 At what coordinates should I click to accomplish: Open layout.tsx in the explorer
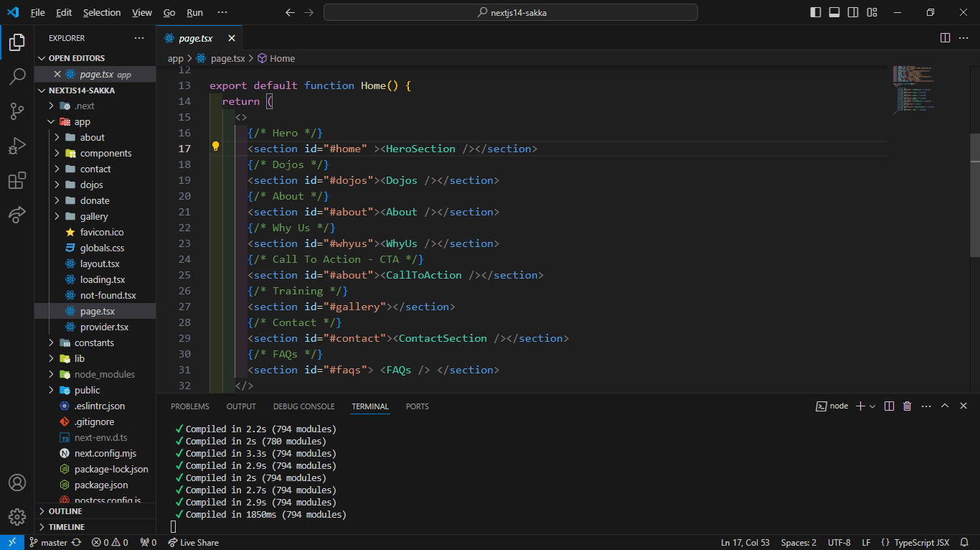[x=100, y=264]
